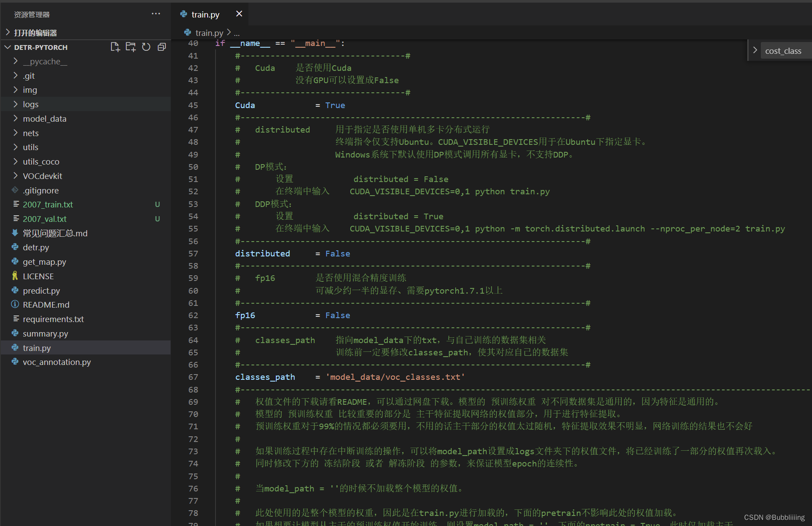Close the train.py editor tab
The image size is (812, 526).
[239, 14]
